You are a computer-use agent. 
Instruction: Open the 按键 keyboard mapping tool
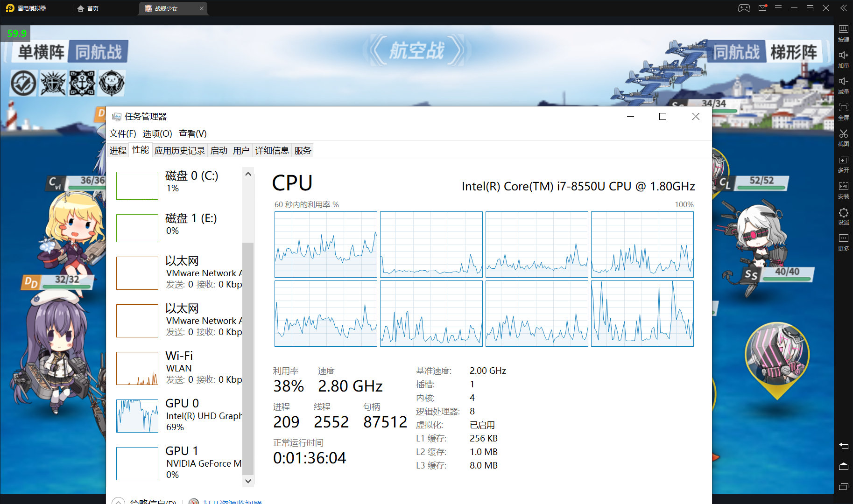[843, 33]
